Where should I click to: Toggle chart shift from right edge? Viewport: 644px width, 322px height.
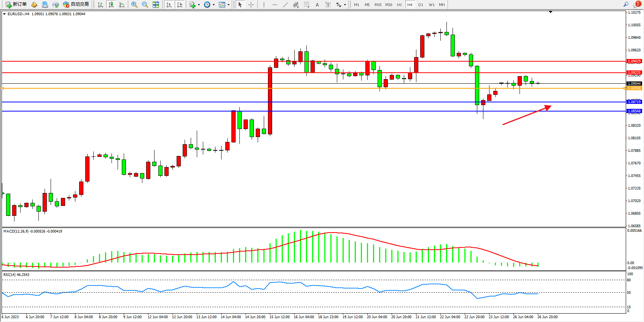[x=180, y=5]
